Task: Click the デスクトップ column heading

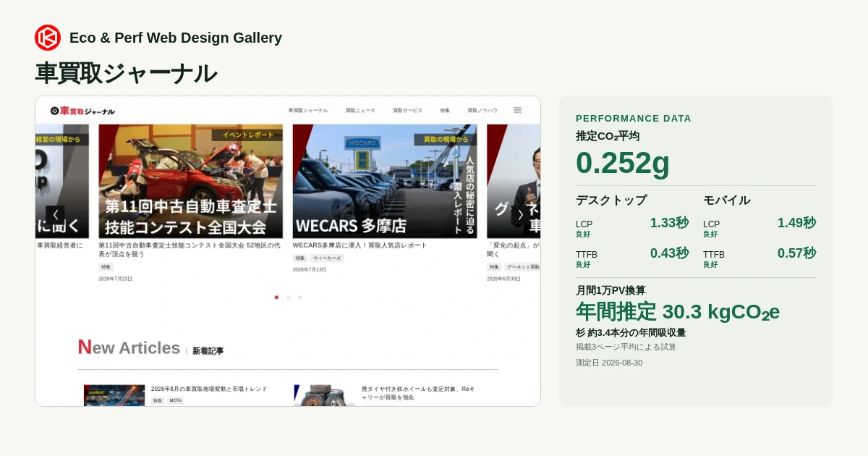Action: point(611,200)
